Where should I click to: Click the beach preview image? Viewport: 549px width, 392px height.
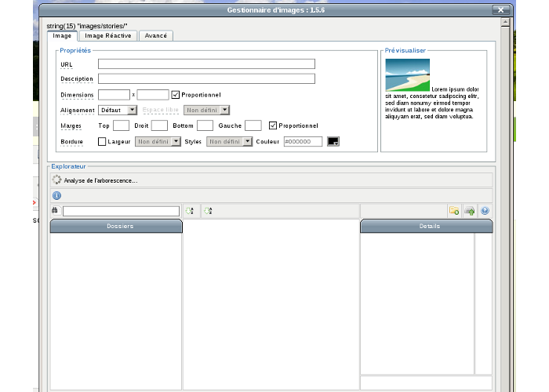click(407, 76)
